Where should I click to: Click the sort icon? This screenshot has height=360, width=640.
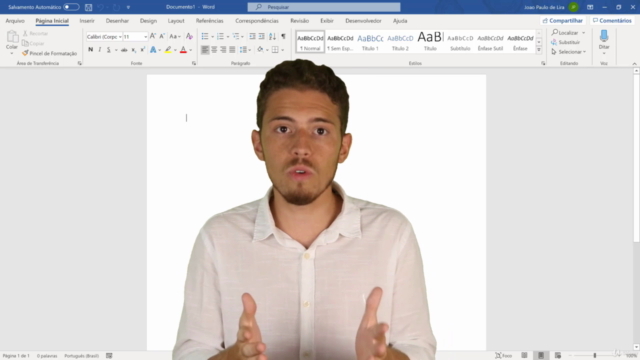(272, 36)
